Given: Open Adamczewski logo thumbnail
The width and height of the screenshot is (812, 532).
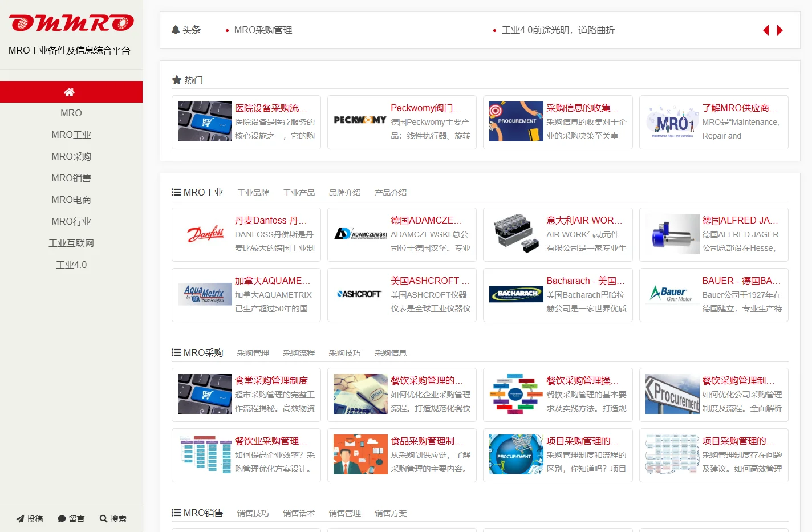Looking at the screenshot, I should click(x=360, y=234).
